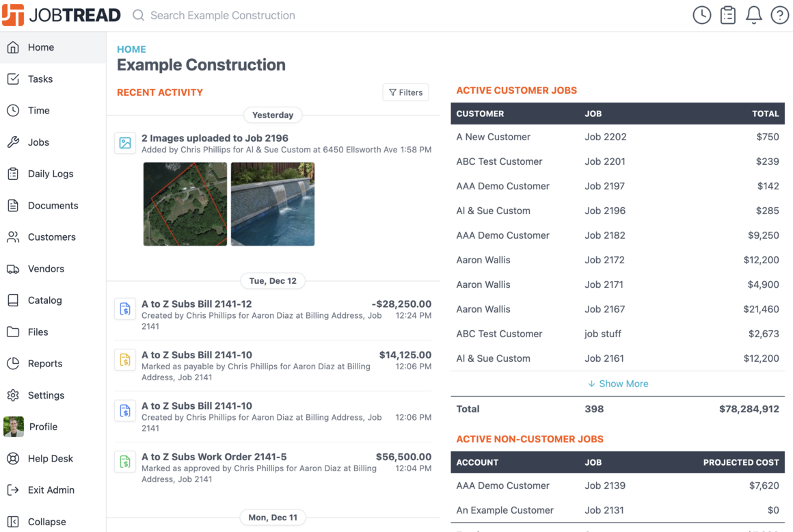
Task: Click the Help Desk lifebuoy icon
Action: point(13,458)
